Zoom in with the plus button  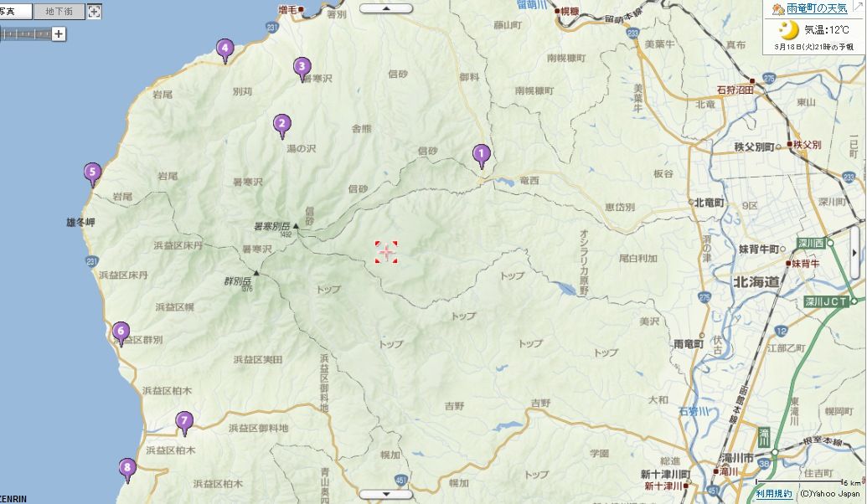click(59, 34)
